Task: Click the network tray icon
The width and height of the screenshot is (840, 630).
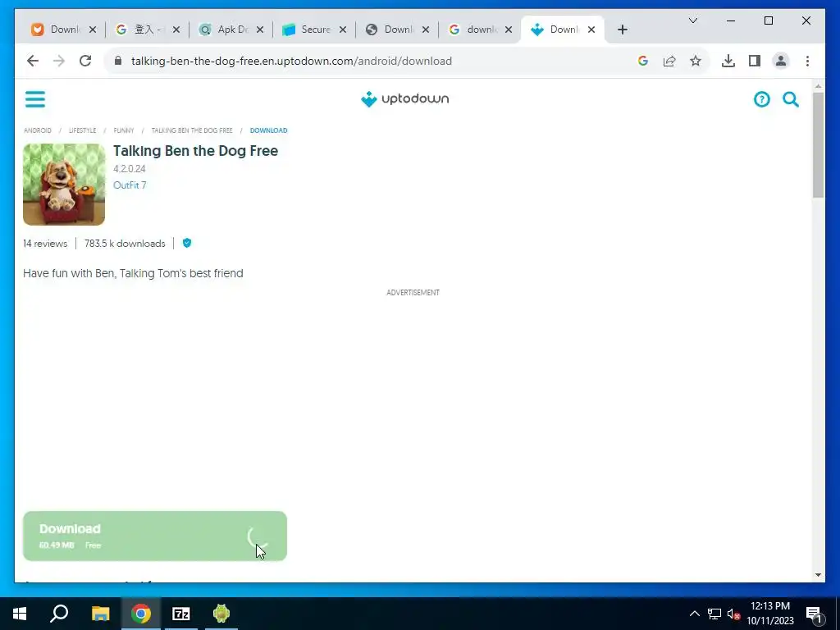Action: (714, 614)
